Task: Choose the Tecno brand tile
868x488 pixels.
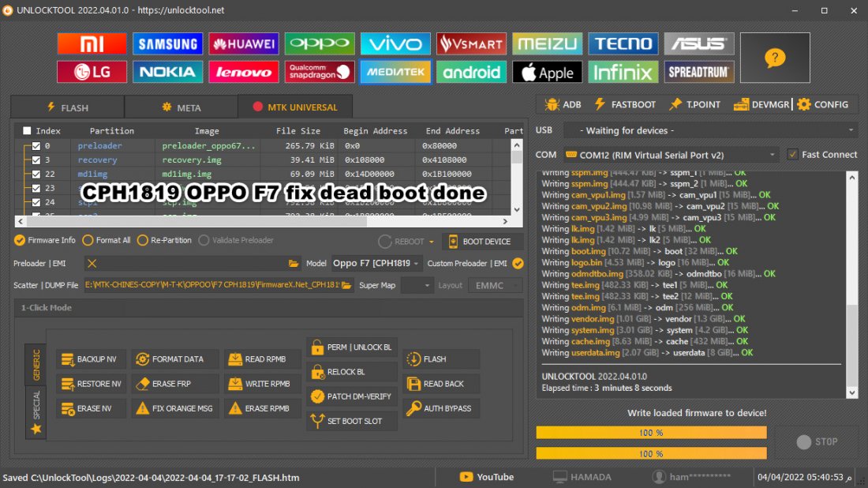Action: [x=623, y=43]
